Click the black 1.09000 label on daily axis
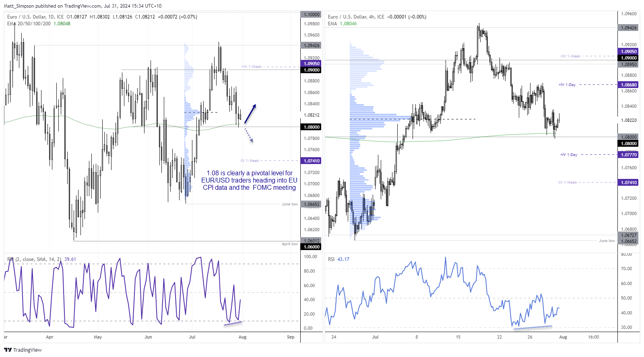644x357 pixels. coord(311,70)
